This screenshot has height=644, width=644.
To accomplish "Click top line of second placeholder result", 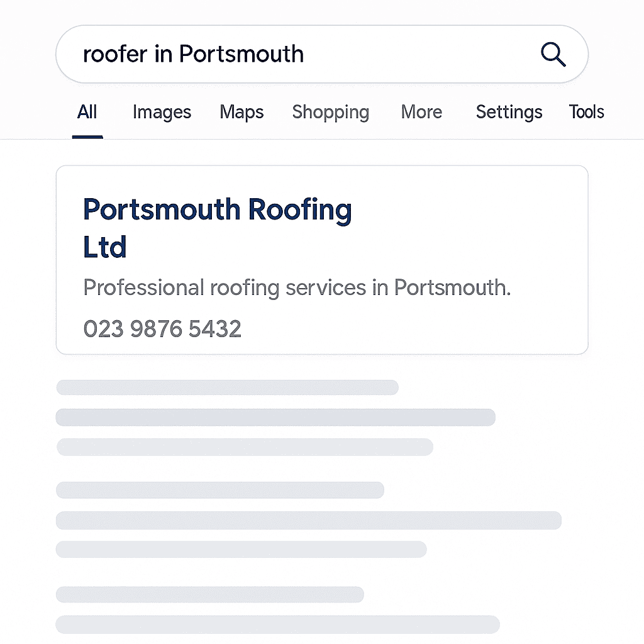I will [x=220, y=490].
